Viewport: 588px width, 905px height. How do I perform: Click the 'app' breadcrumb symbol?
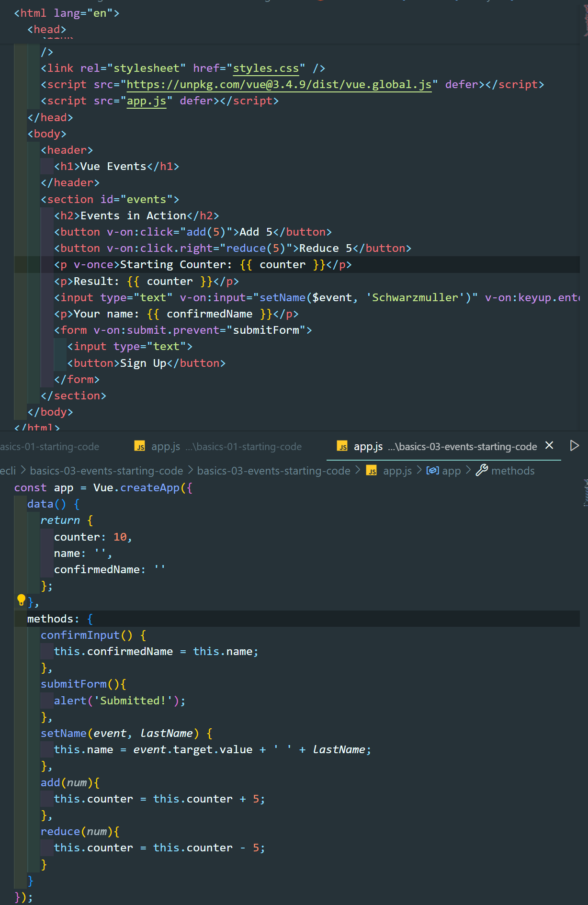(x=452, y=471)
